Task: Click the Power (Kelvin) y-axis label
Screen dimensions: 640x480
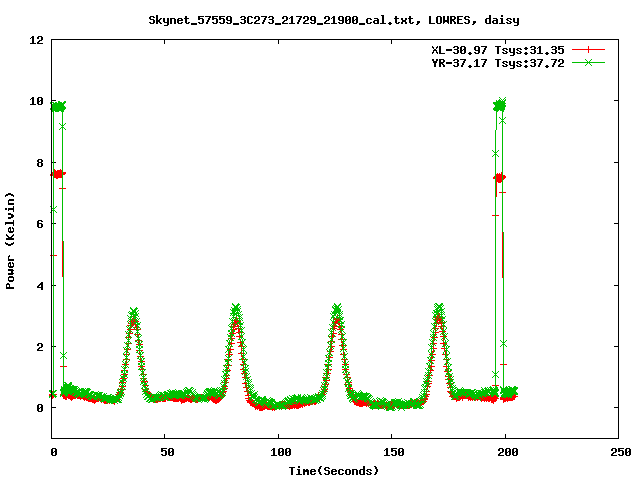Action: tap(10, 241)
